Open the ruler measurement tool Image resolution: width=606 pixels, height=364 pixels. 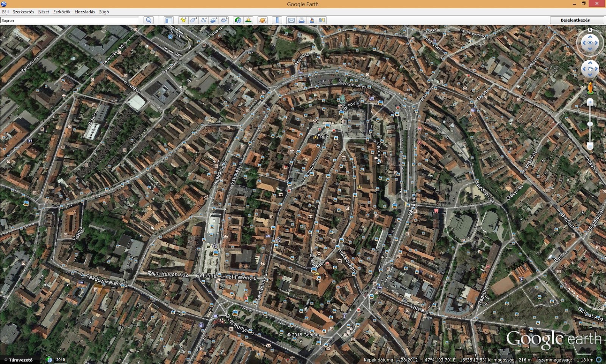277,20
